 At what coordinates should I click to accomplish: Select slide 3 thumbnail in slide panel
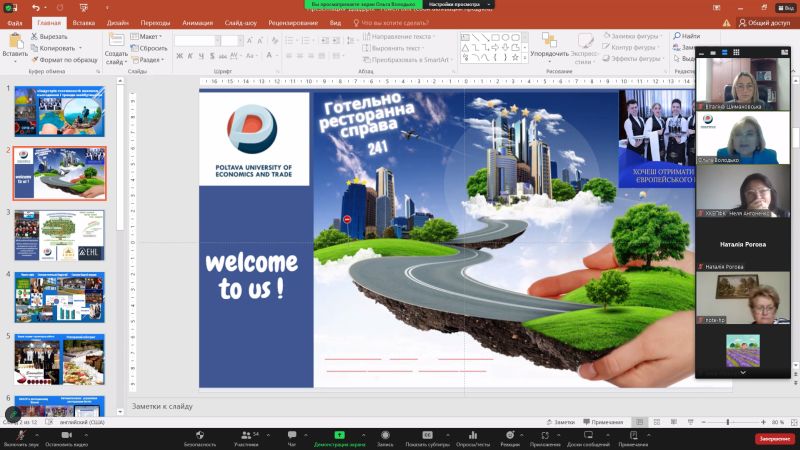tap(59, 235)
